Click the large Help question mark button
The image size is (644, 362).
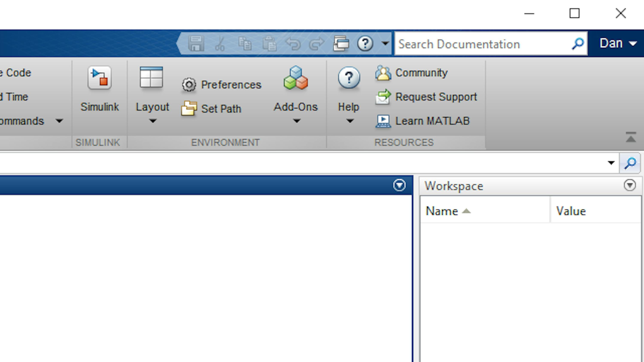pos(349,78)
